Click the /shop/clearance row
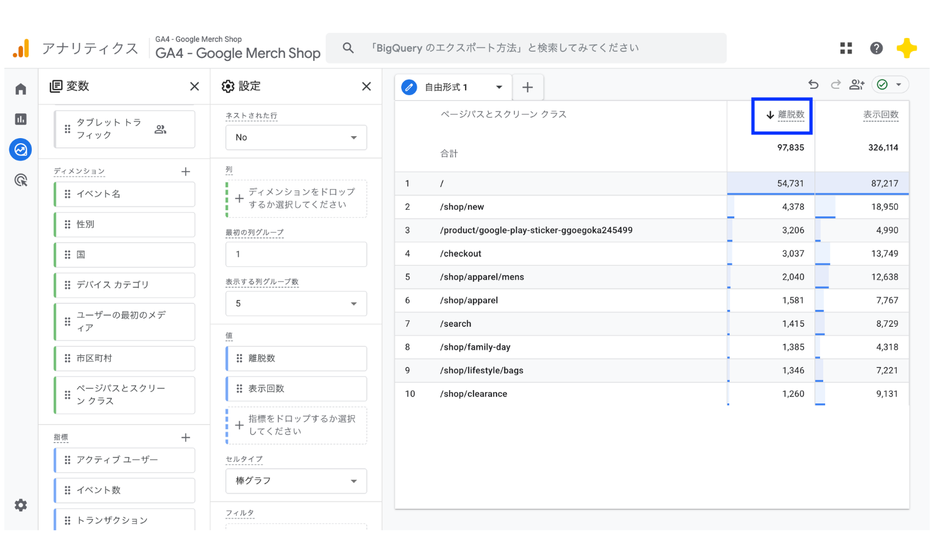The image size is (934, 560). tap(652, 394)
